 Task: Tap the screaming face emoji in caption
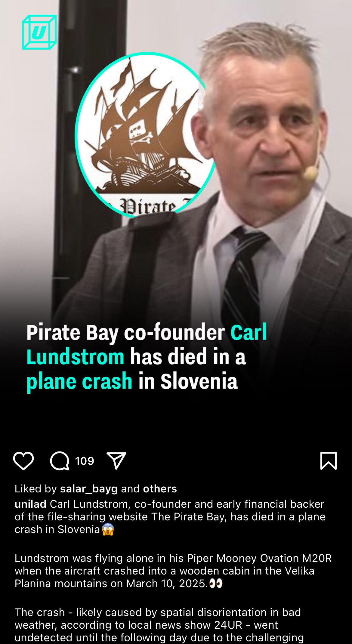[x=108, y=529]
